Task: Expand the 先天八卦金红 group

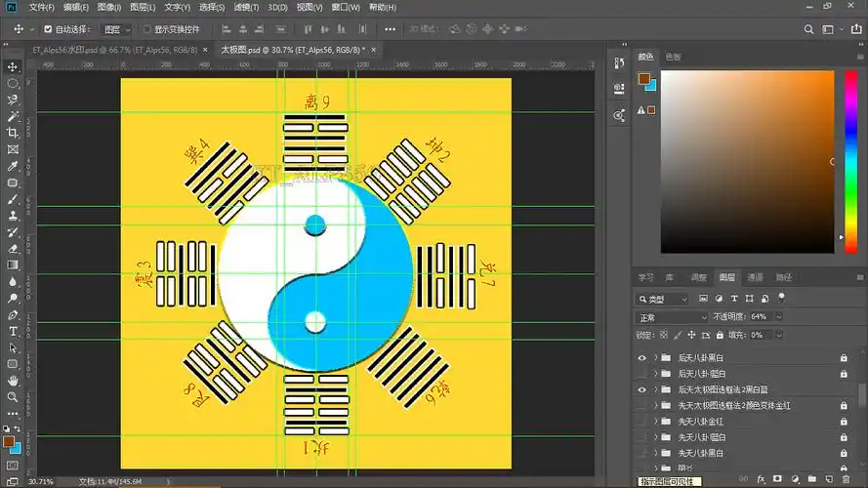Action: point(655,421)
